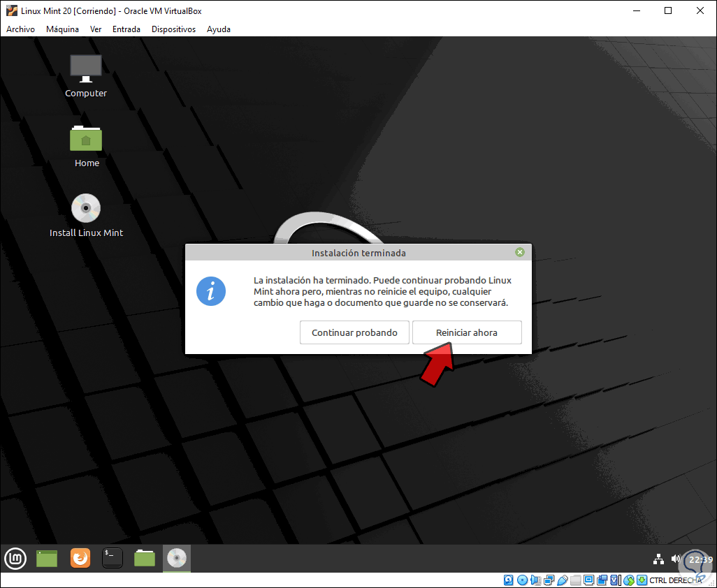Open the network tray icon
This screenshot has width=717, height=588.
click(x=658, y=559)
